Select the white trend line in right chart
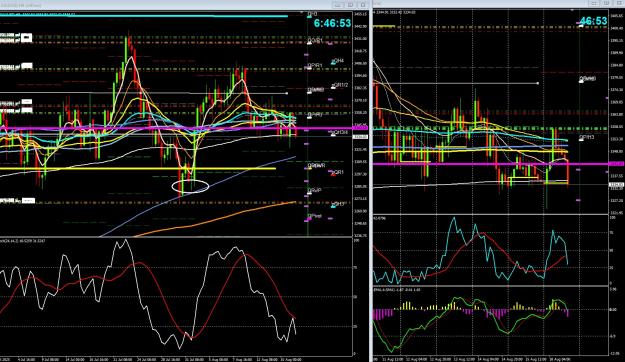The image size is (625, 362). [x=455, y=83]
